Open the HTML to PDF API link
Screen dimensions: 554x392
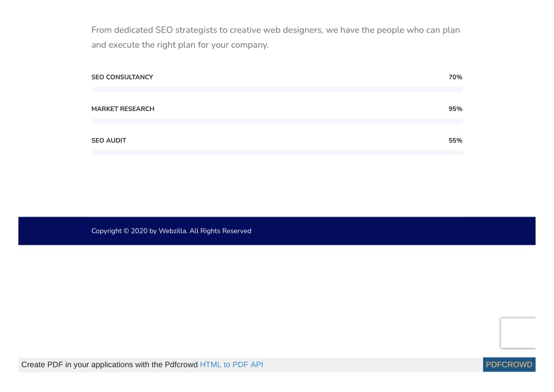click(231, 364)
